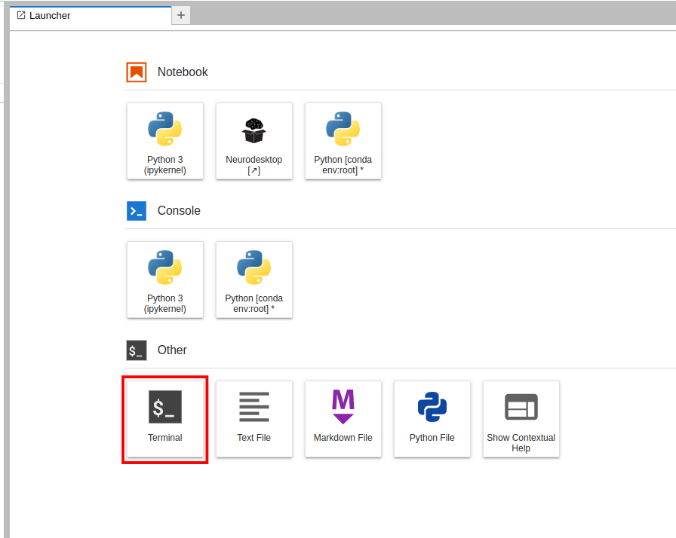Create a new Text File
This screenshot has height=538, width=676.
254,418
